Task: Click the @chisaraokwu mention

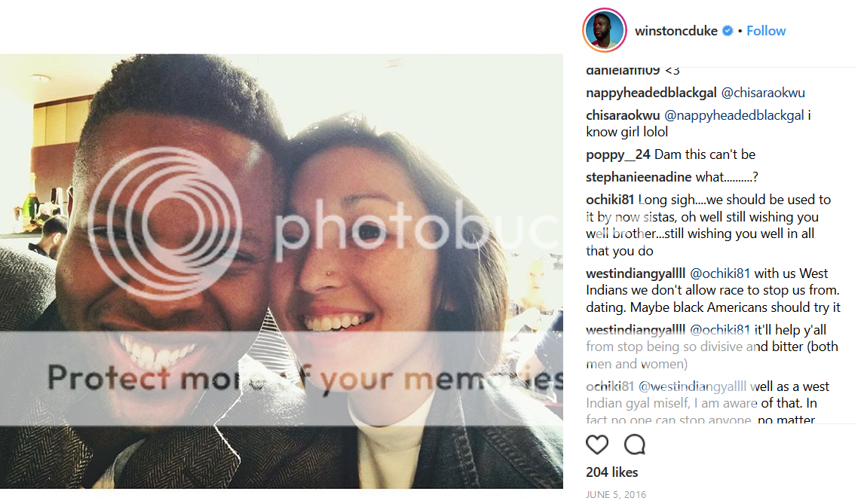Action: point(763,93)
